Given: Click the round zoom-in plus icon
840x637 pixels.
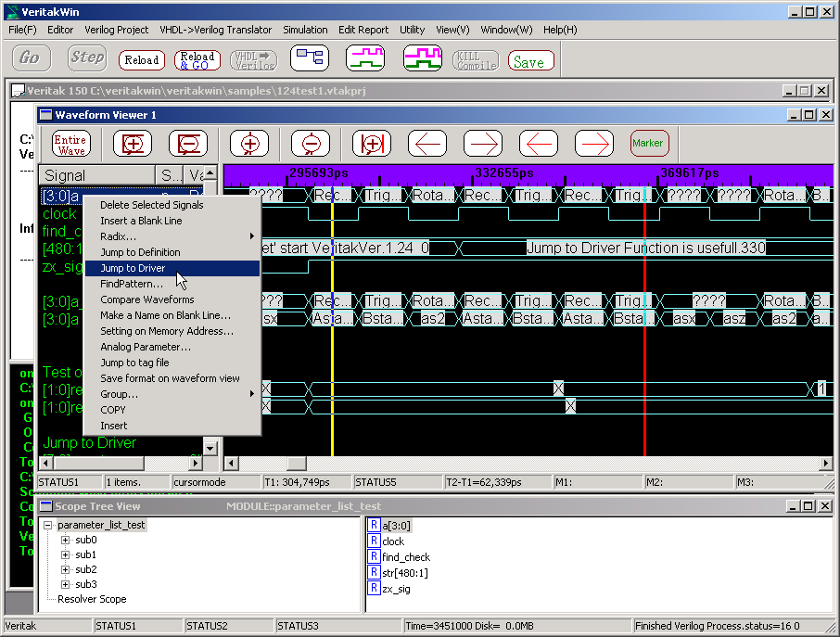Looking at the screenshot, I should [x=249, y=144].
